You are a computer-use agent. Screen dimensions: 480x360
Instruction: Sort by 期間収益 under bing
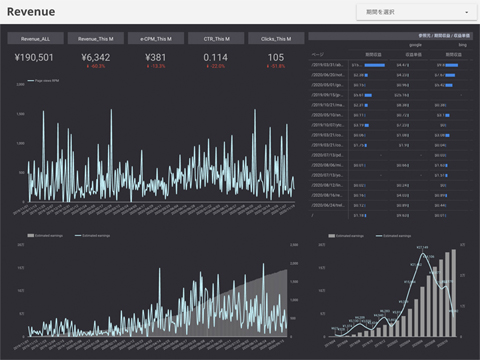[x=454, y=54]
